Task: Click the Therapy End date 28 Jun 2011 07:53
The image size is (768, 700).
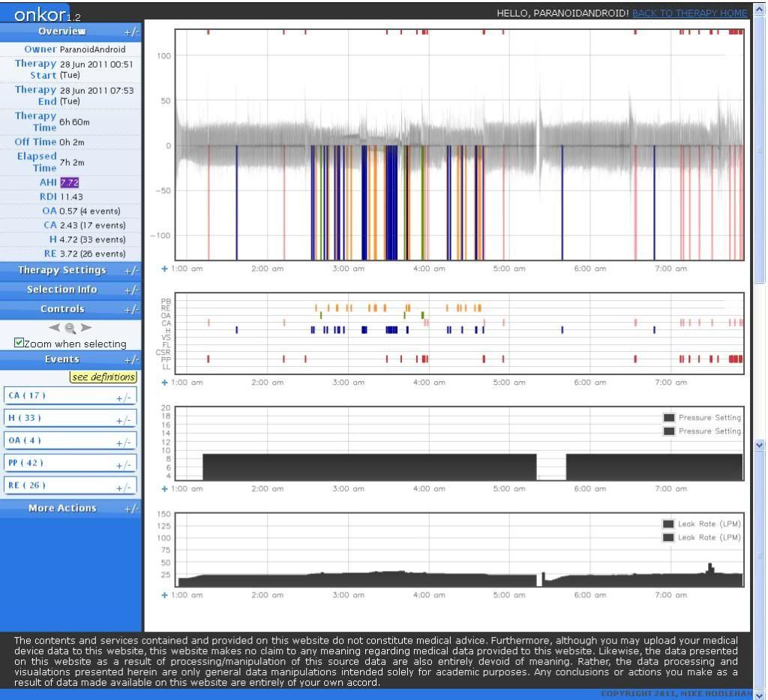Action: pyautogui.click(x=97, y=91)
